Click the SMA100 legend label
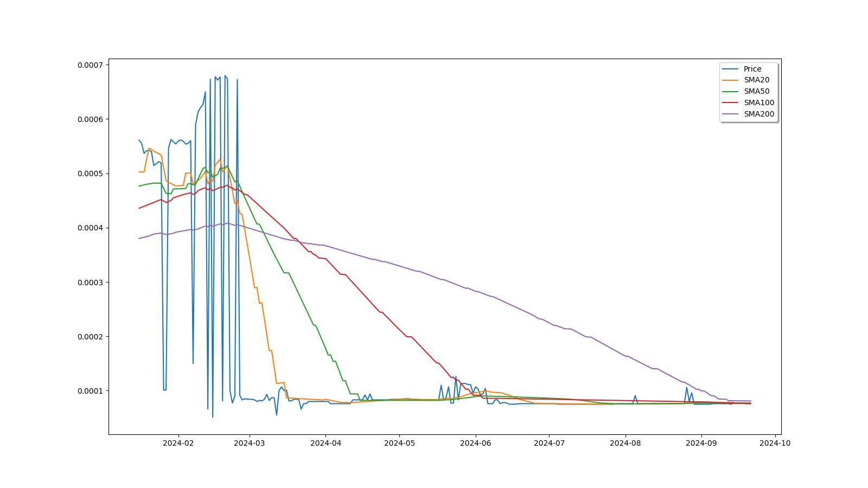Viewport: 868px width, 488px height. click(759, 102)
